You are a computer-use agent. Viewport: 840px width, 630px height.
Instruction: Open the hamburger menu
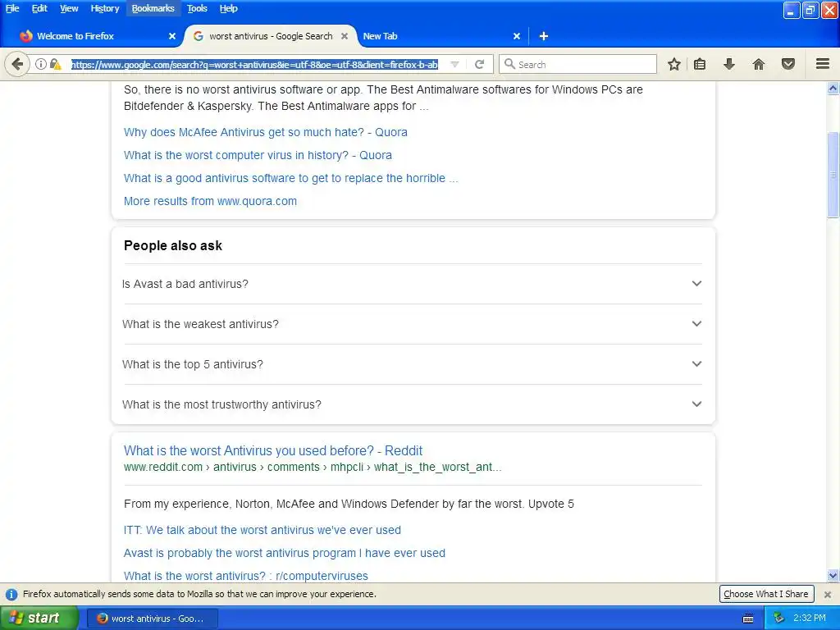pyautogui.click(x=823, y=64)
